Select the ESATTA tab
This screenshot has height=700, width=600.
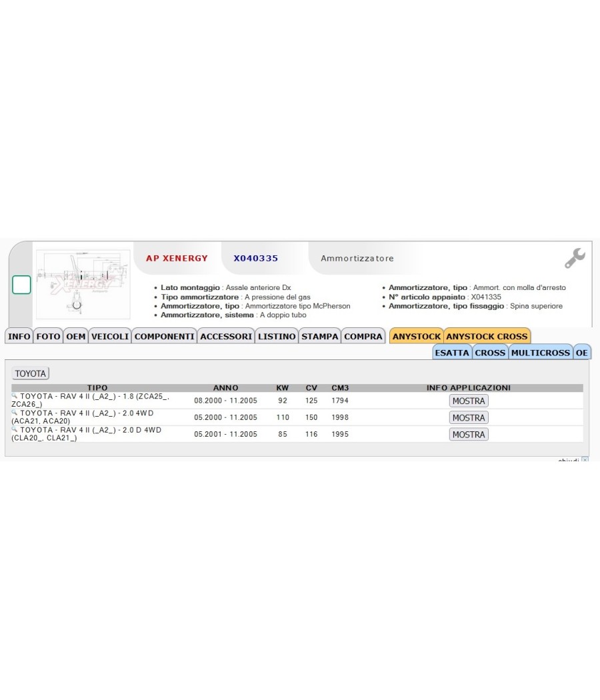(x=452, y=353)
